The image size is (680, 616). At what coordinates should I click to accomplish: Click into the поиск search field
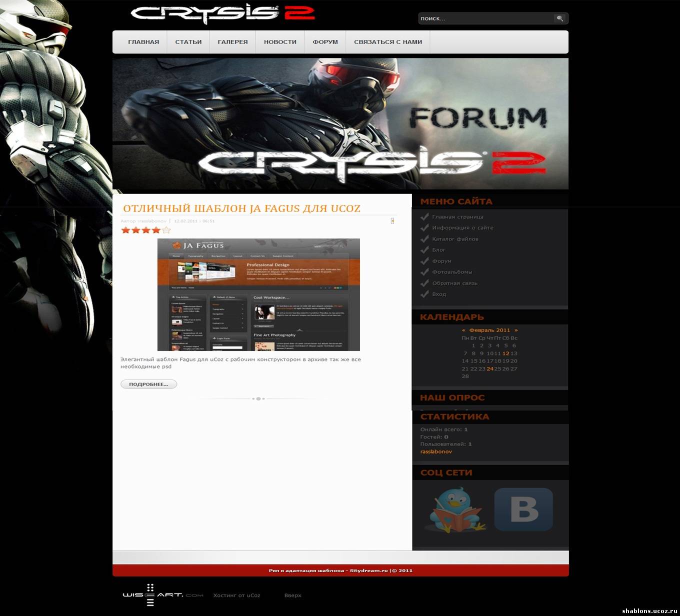pyautogui.click(x=485, y=18)
